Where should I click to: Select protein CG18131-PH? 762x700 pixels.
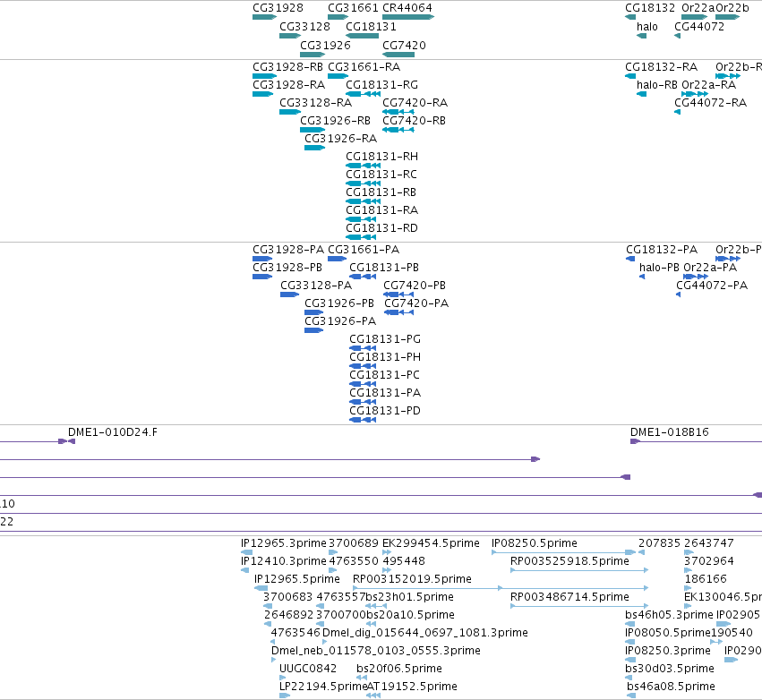tap(363, 366)
